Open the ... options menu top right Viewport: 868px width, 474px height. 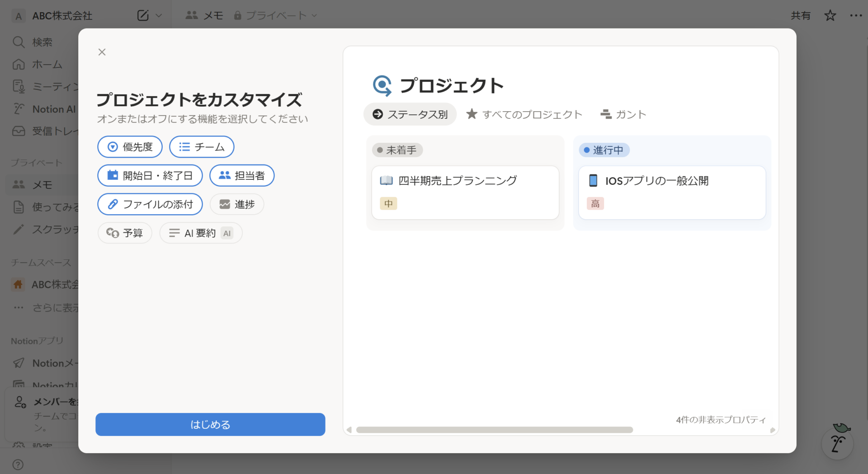click(856, 15)
